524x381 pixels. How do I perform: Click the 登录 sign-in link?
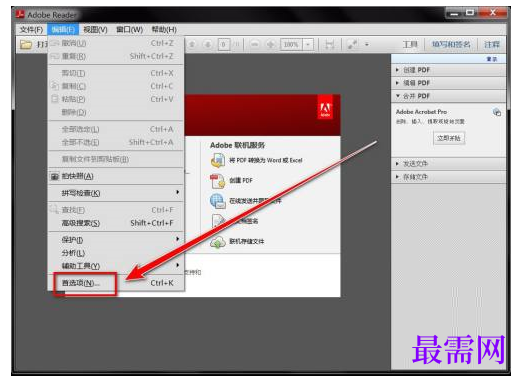pos(492,59)
